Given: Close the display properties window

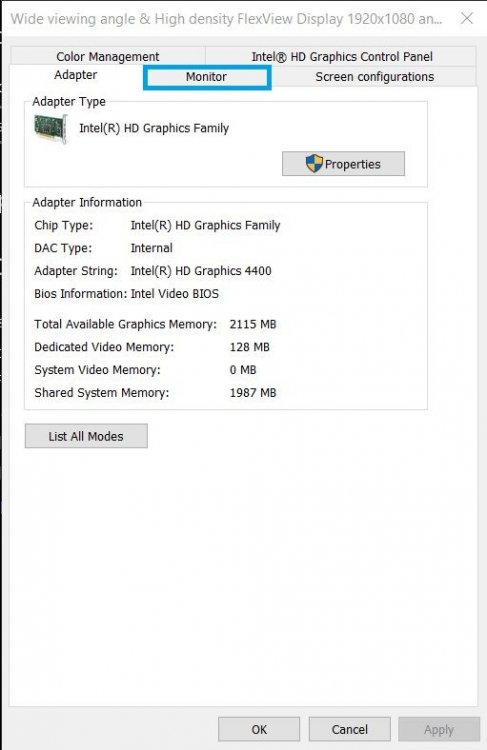Looking at the screenshot, I should (x=466, y=19).
